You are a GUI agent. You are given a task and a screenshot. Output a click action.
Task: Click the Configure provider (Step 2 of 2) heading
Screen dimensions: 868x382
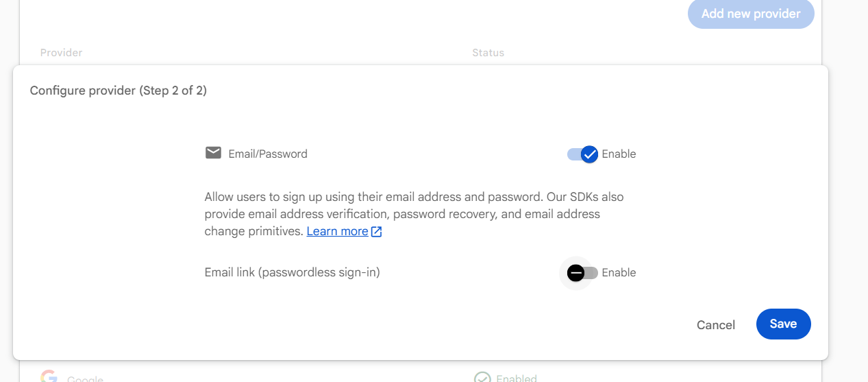tap(119, 91)
